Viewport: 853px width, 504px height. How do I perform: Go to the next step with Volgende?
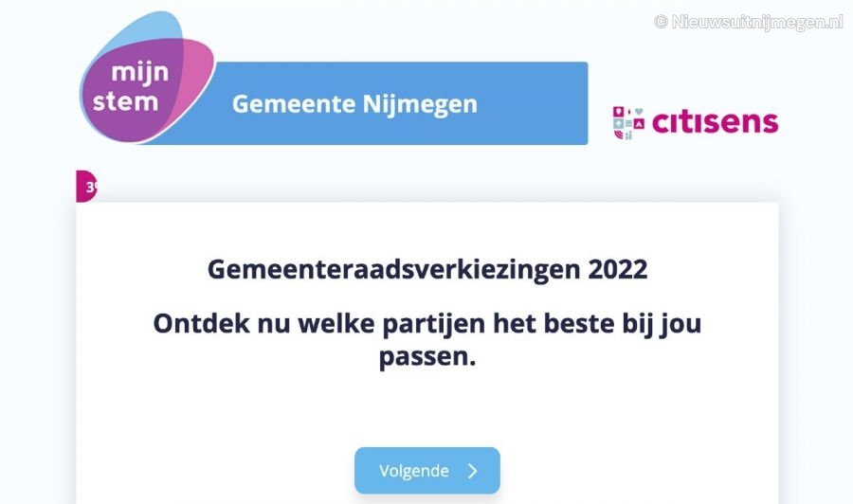[427, 471]
